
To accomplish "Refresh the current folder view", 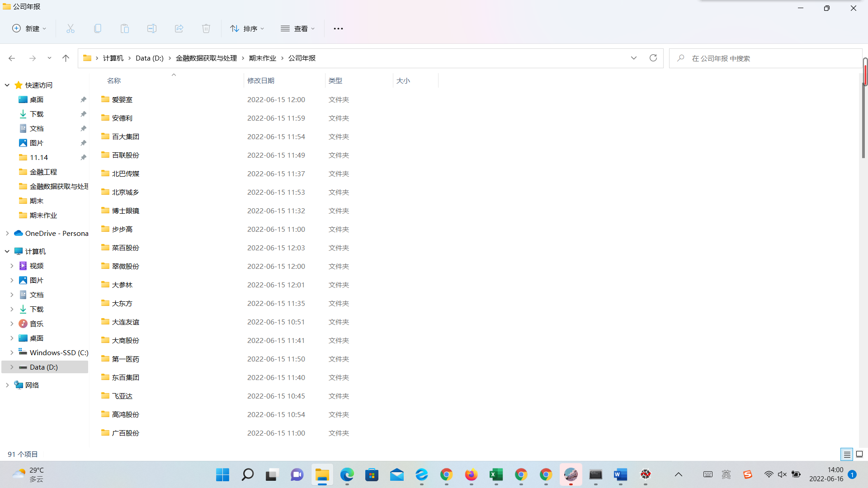I will point(653,58).
